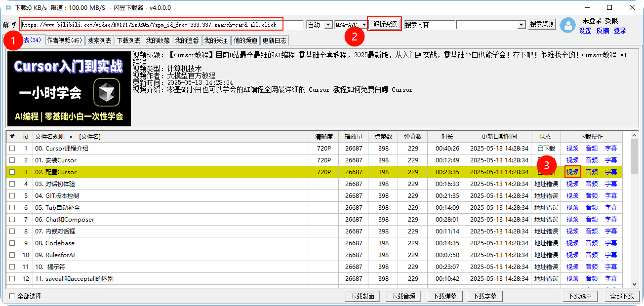644x306 pixels.
Task: Tick the checkbox for 01. 安装Cursor
Action: pos(12,160)
